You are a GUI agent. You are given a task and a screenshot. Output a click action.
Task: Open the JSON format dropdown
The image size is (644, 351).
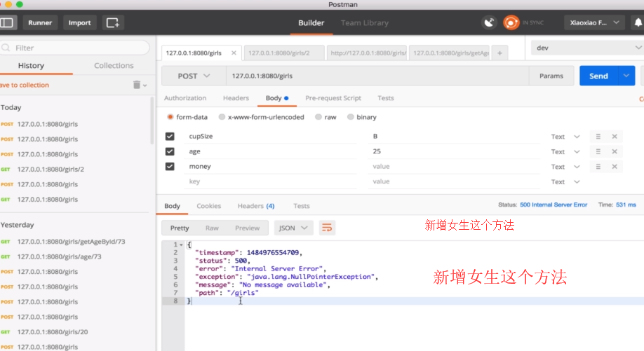pyautogui.click(x=293, y=228)
